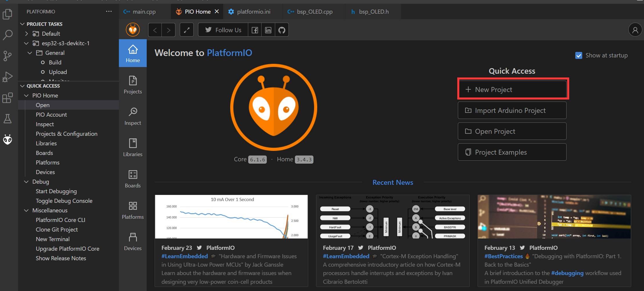Open the Extensions view in activity bar
This screenshot has height=291, width=644.
(x=8, y=98)
